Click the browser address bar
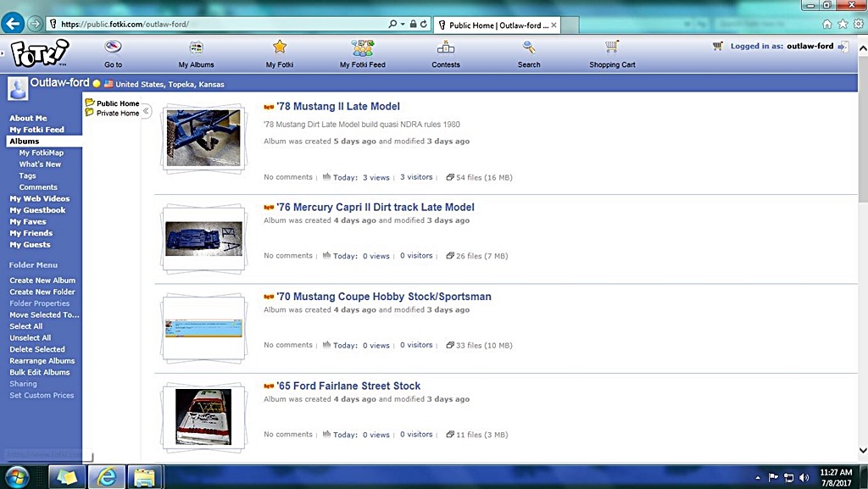868x489 pixels. click(x=212, y=25)
